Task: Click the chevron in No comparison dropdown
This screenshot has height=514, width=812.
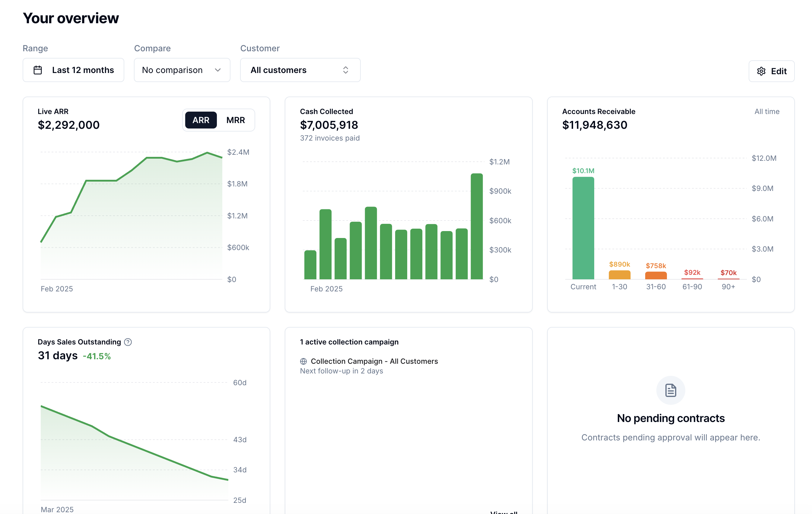Action: 218,70
